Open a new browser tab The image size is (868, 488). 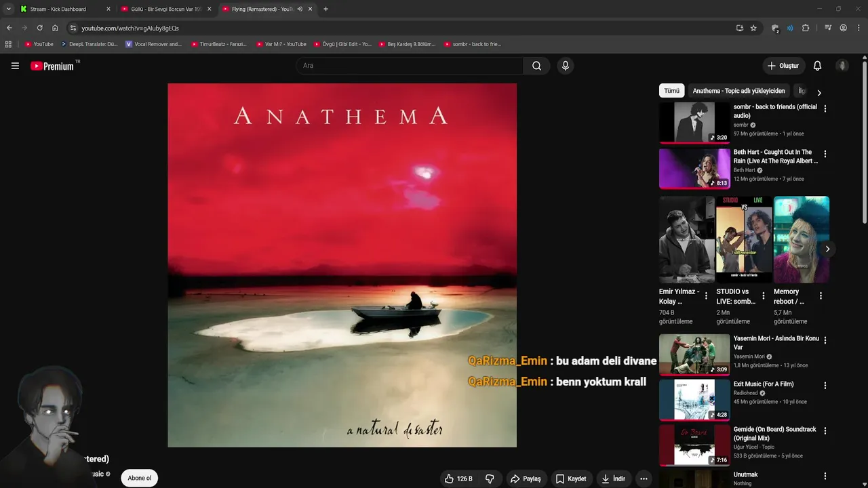pyautogui.click(x=325, y=9)
